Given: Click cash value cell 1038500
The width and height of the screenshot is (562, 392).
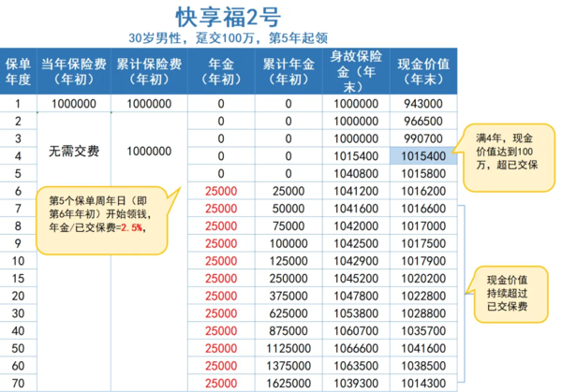Looking at the screenshot, I should (423, 366).
